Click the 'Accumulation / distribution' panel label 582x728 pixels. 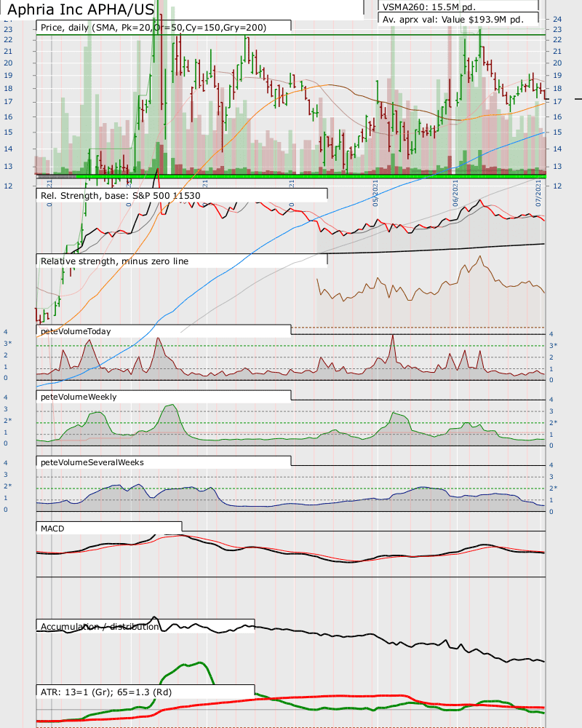click(100, 626)
